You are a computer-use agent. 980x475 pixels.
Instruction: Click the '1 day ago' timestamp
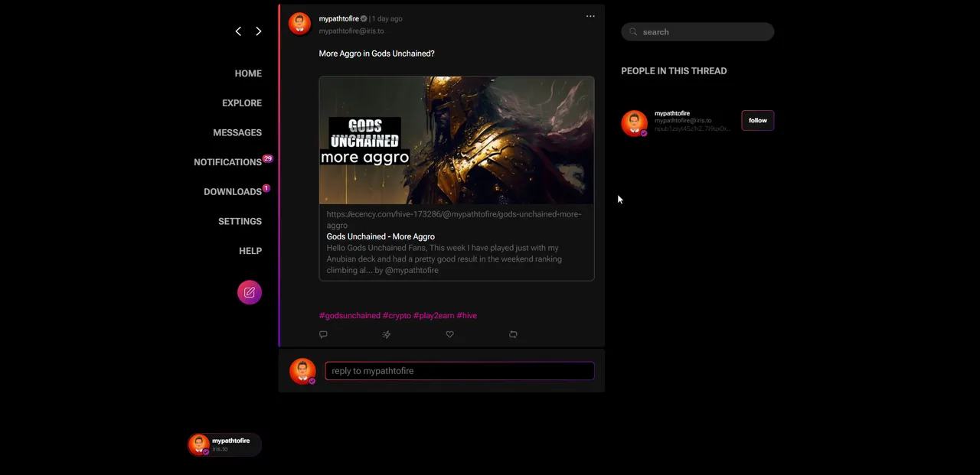coord(387,18)
